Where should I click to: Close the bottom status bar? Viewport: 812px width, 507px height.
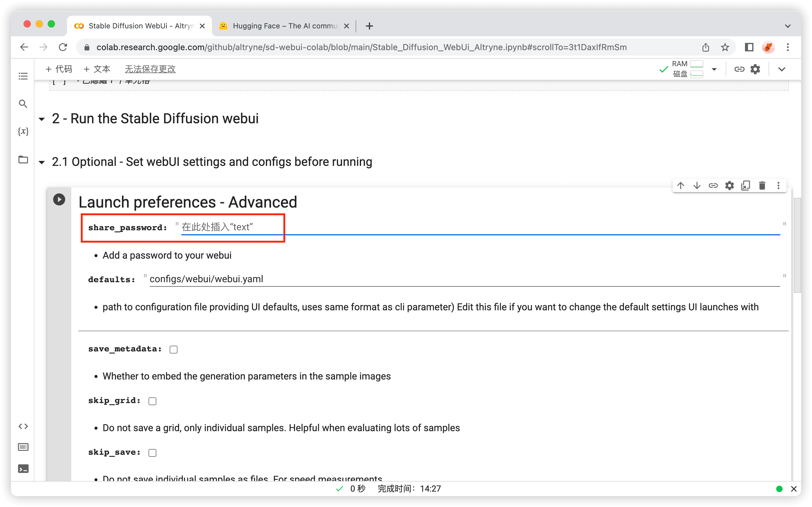point(793,489)
